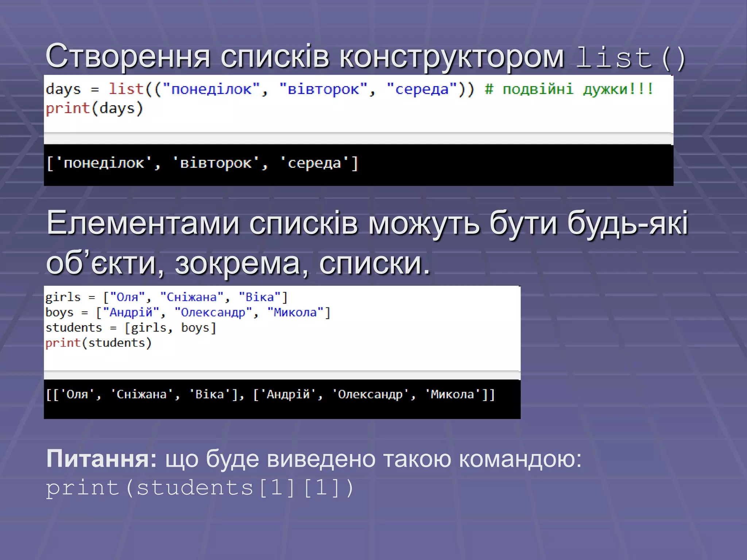The image size is (747, 560).
Task: Click the nested list output starting "[['Оля'"
Action: [x=270, y=394]
